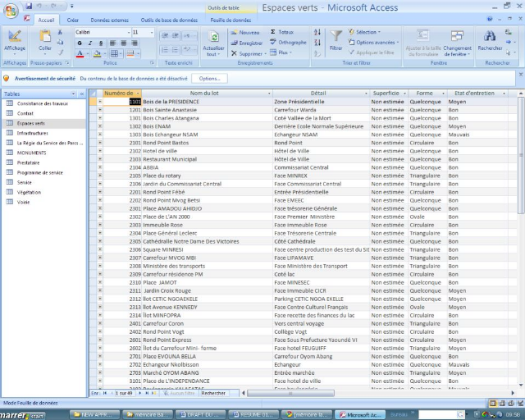
Task: Click the Enregistrer record icon
Action: tap(234, 43)
